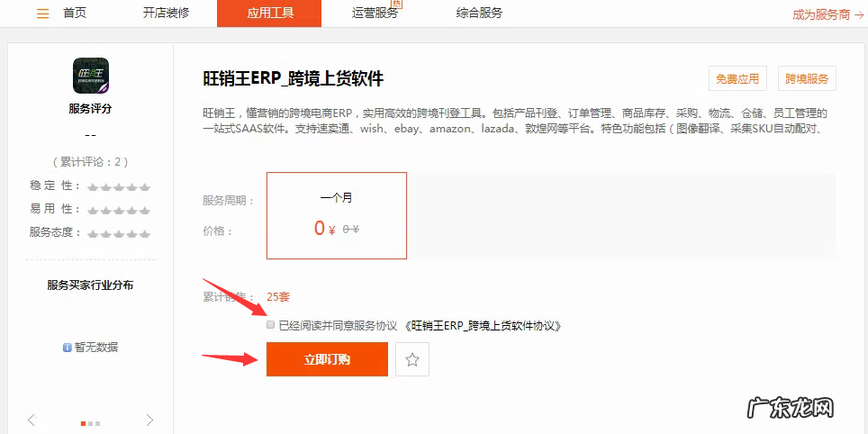868x434 pixels.
Task: Open the 运营服务 tab
Action: (375, 14)
